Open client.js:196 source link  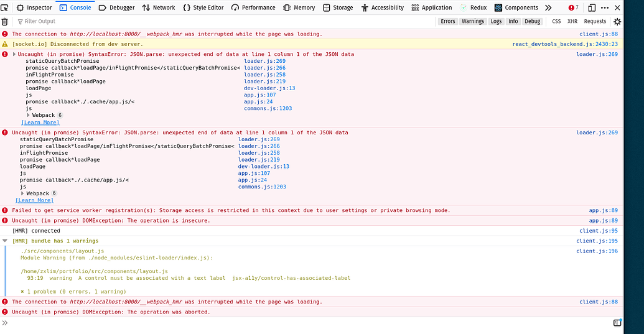597,251
